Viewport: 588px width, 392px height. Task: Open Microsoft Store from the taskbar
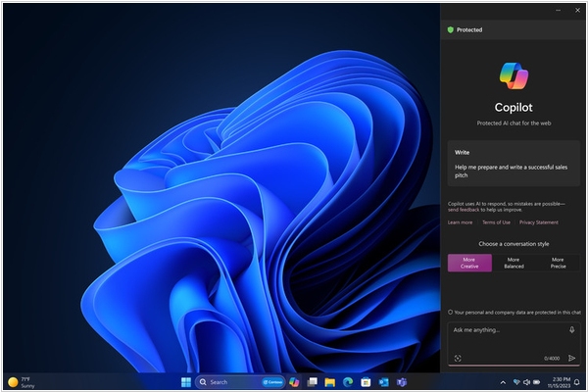(x=366, y=382)
